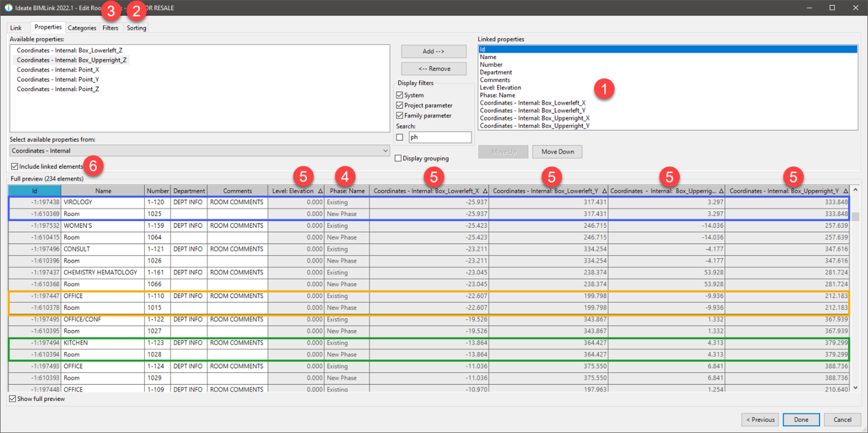Click the Done button
Image resolution: width=868 pixels, height=433 pixels.
click(801, 419)
